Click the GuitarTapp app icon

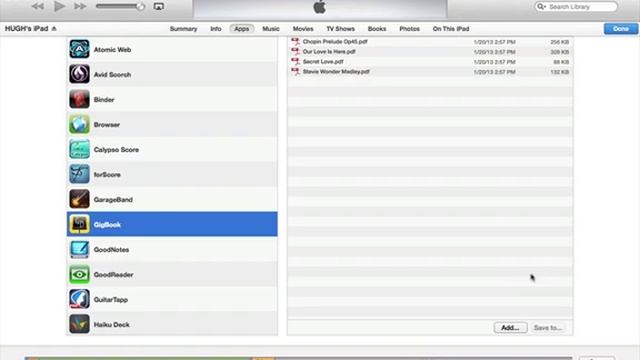tap(79, 299)
